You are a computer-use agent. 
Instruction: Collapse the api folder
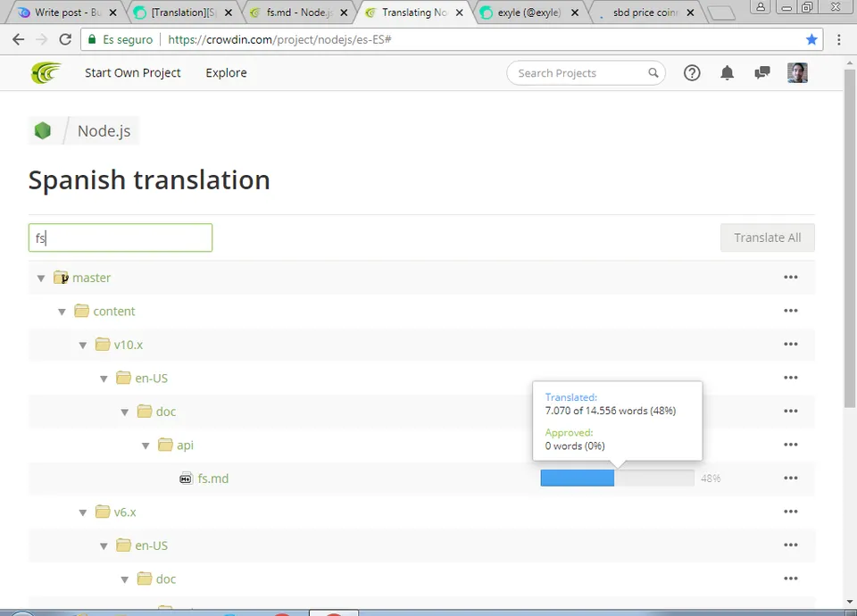click(x=146, y=445)
